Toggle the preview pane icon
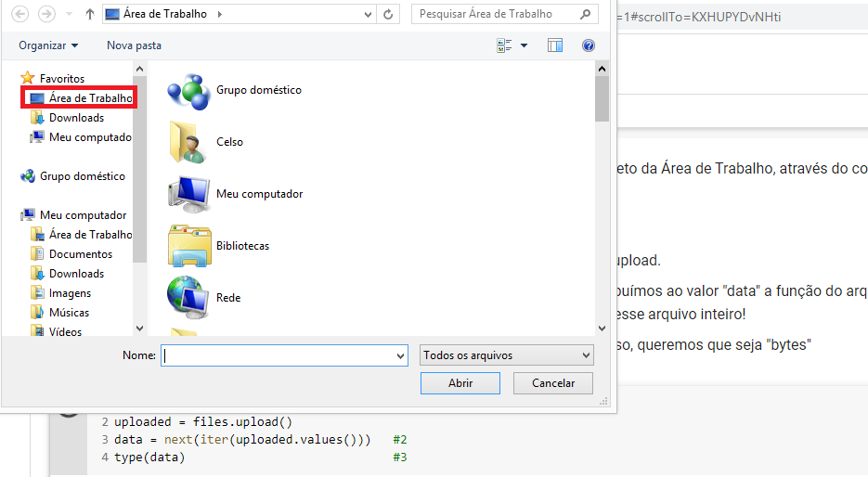The image size is (868, 477). tap(555, 45)
